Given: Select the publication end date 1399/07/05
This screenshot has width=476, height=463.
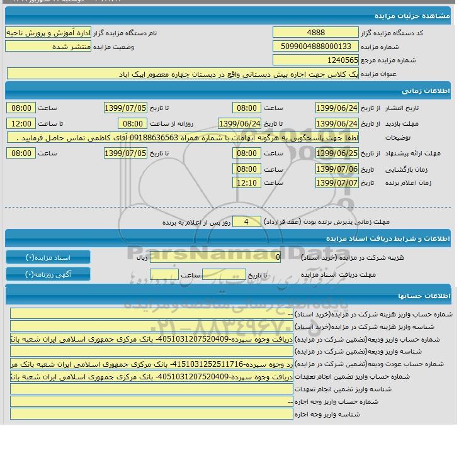Looking at the screenshot, I should [125, 108].
